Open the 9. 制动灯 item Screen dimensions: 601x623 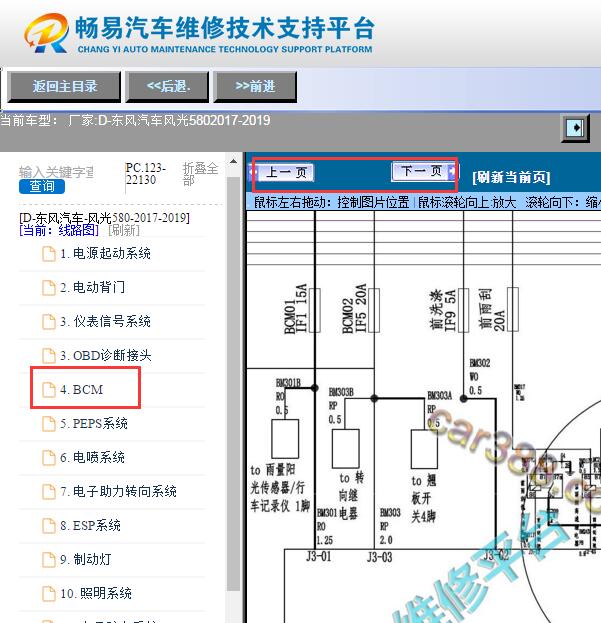click(x=85, y=559)
